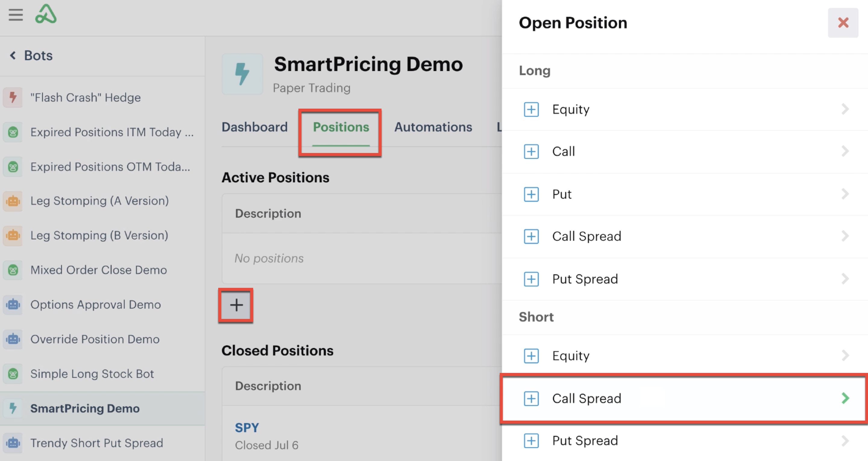Add a new position with plus button
Screen dimensions: 868x461
(x=236, y=305)
